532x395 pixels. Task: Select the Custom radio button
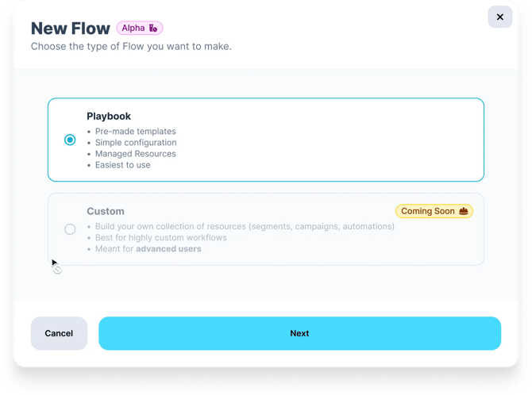(x=70, y=229)
